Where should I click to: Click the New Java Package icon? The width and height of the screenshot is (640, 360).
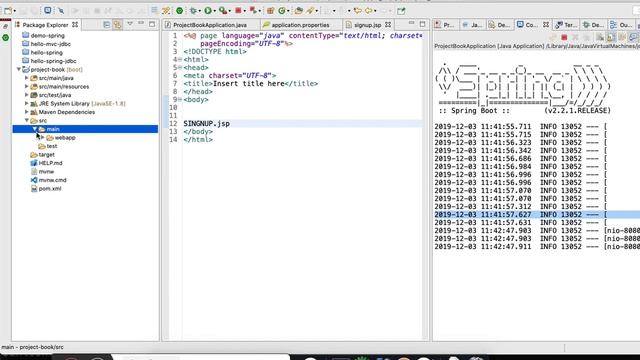[x=270, y=11]
